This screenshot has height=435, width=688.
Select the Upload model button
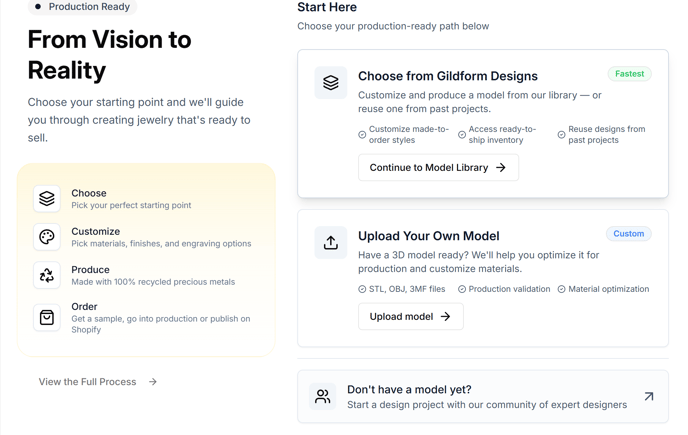(x=411, y=316)
